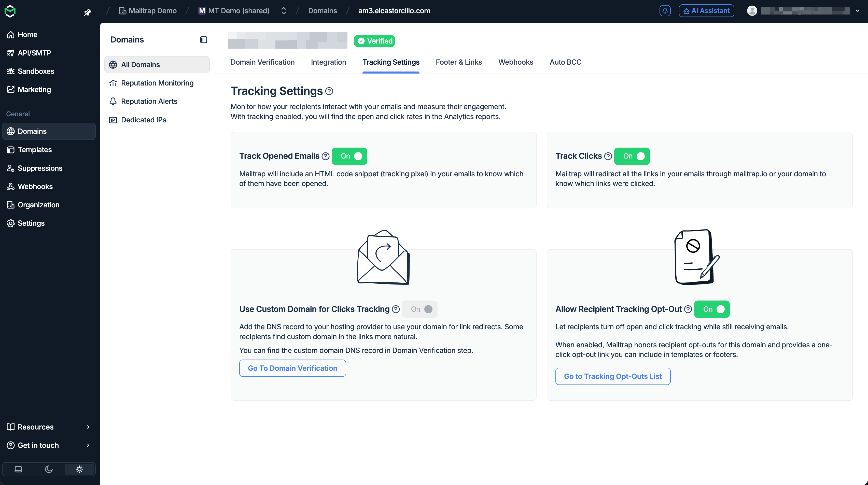Go to Home in sidebar
868x485 pixels.
point(49,35)
